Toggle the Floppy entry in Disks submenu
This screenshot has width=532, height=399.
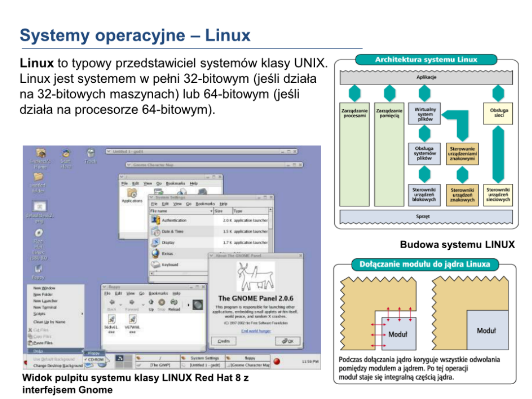94,353
